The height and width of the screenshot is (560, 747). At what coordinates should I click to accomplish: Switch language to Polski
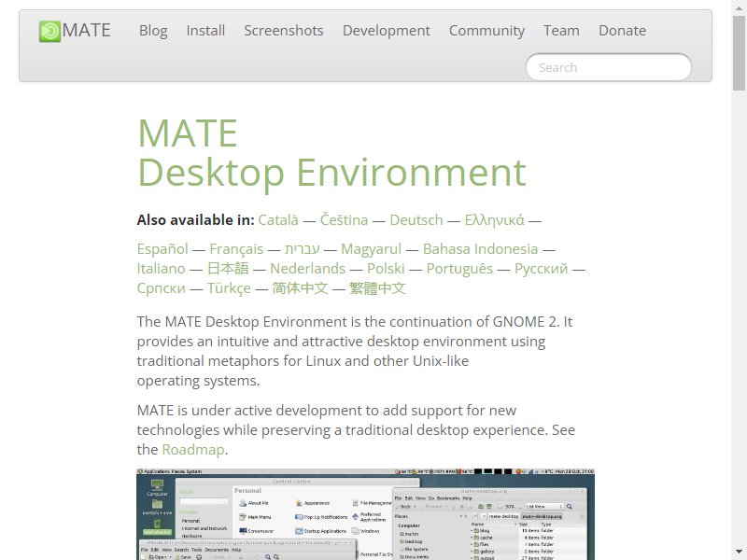[386, 269]
